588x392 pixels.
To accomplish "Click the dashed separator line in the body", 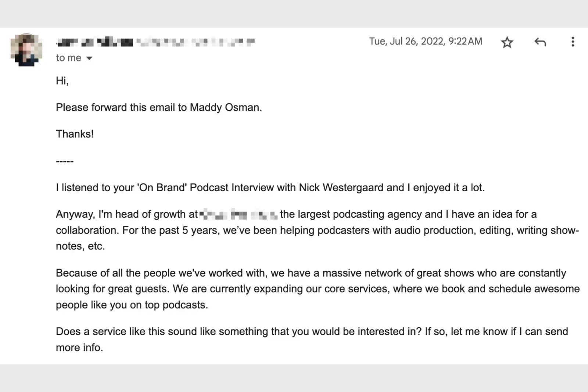I will [x=65, y=161].
